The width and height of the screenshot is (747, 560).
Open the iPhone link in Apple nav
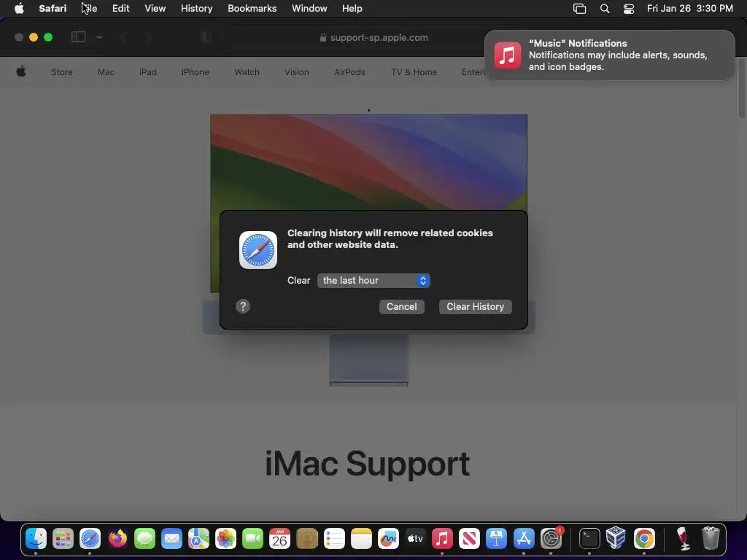[195, 72]
